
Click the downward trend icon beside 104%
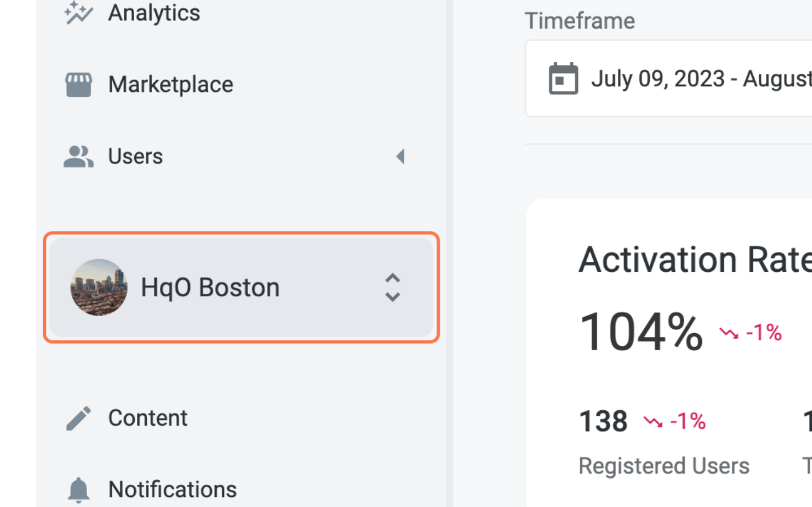729,334
